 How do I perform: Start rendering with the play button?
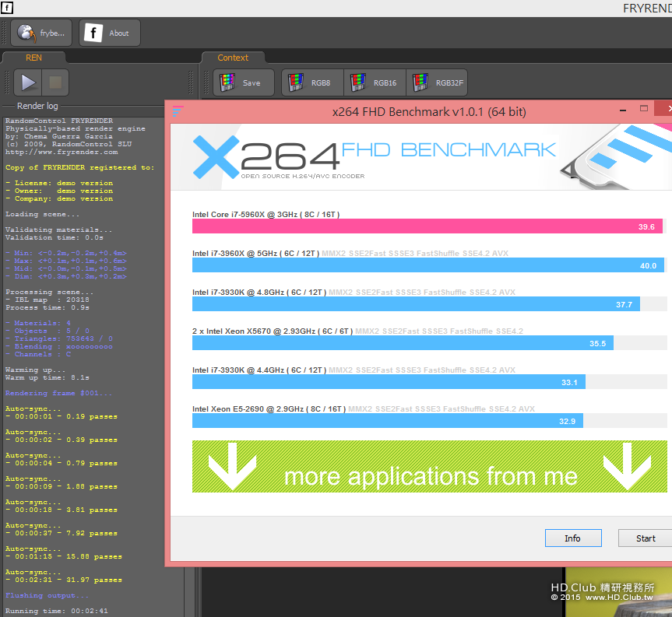coord(28,82)
